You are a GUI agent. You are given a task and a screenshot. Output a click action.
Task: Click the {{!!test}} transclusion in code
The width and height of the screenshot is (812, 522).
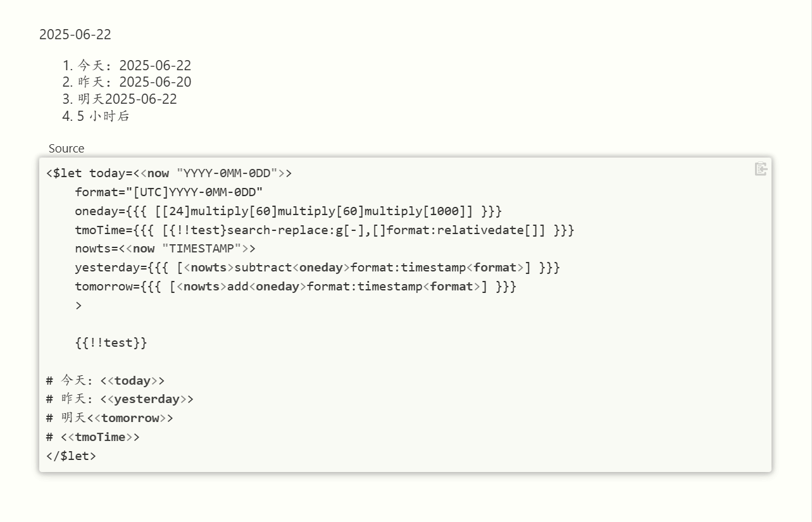[111, 343]
